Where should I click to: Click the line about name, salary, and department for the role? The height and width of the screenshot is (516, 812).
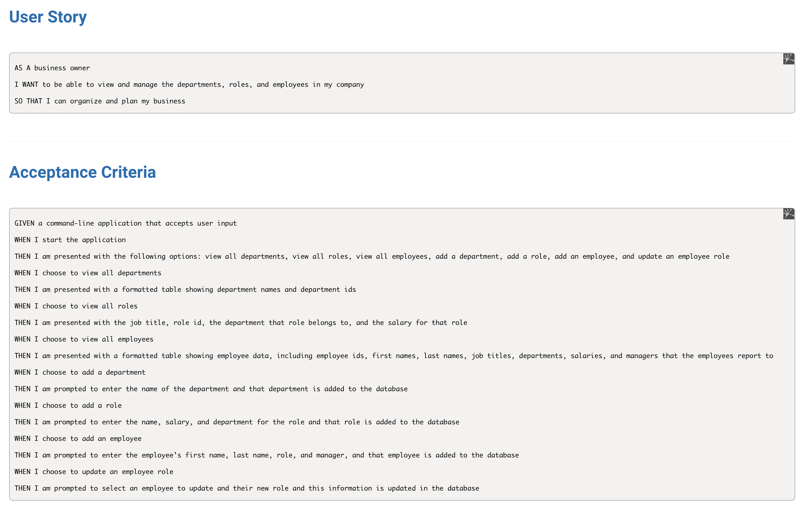pos(237,422)
